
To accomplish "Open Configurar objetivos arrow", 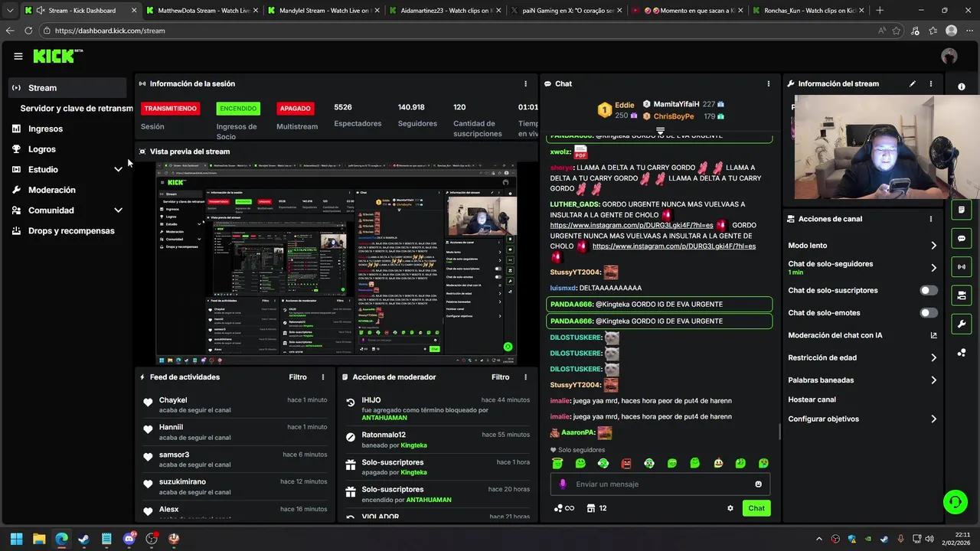I will coord(933,419).
